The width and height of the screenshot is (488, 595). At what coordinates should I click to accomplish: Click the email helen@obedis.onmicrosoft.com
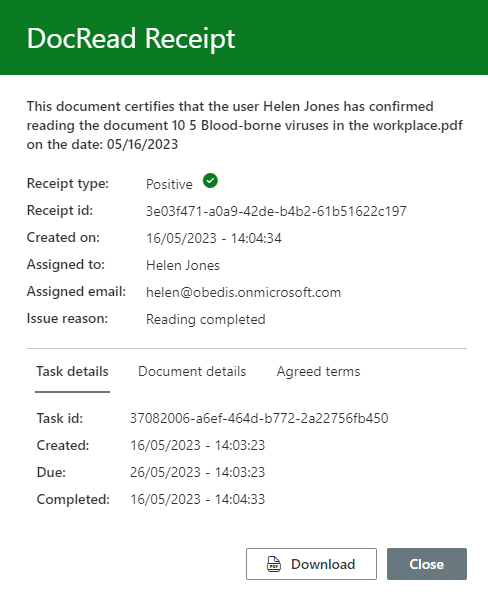[243, 292]
